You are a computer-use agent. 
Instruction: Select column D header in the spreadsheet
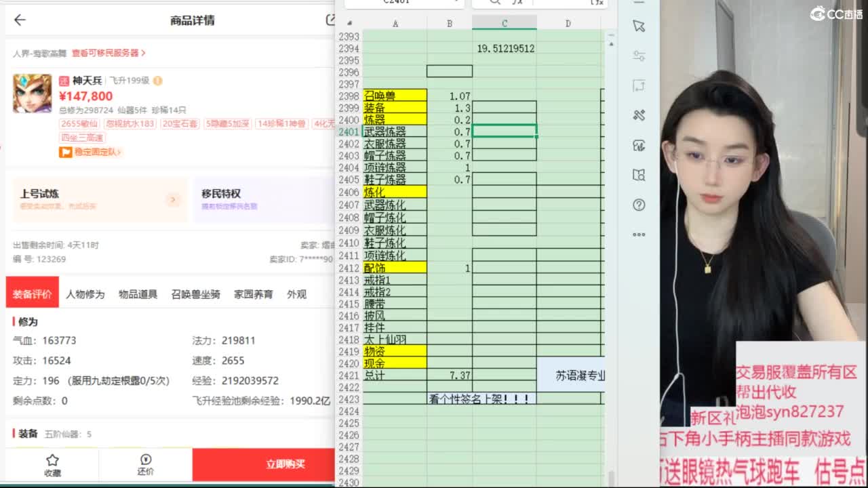tap(568, 23)
